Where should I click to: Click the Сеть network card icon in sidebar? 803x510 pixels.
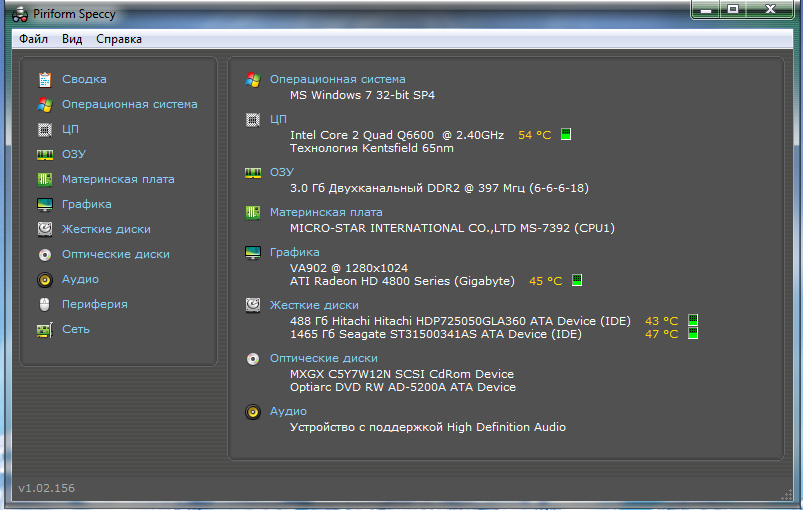pyautogui.click(x=45, y=330)
